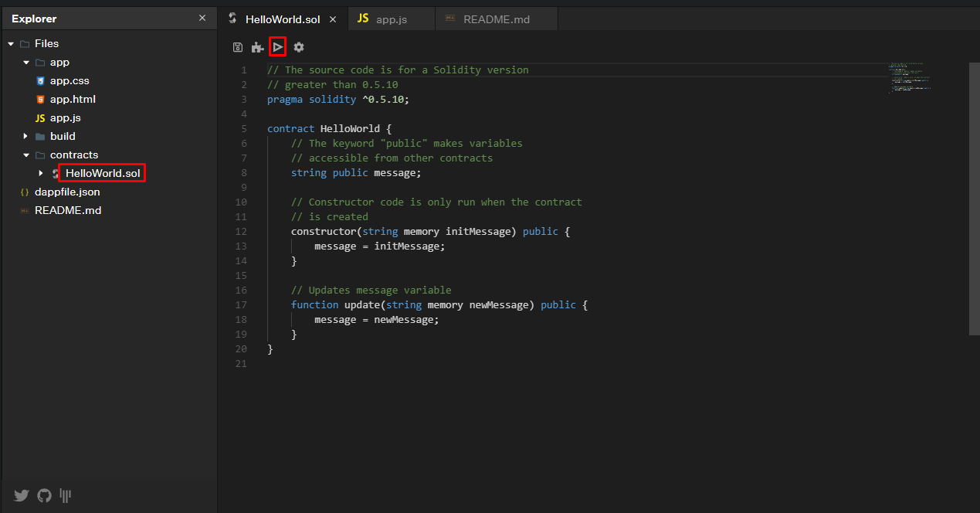Open app.css in the file tree
The height and width of the screenshot is (513, 980).
[70, 81]
